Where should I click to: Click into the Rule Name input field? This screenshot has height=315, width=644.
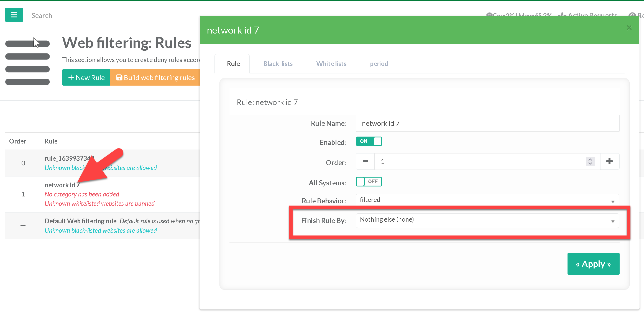tap(487, 123)
